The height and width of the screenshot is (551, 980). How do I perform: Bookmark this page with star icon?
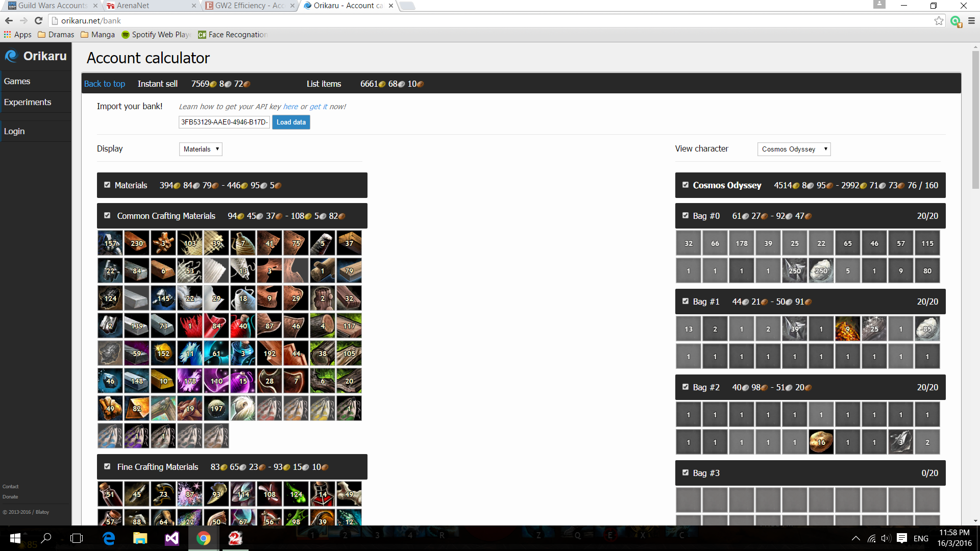coord(939,21)
